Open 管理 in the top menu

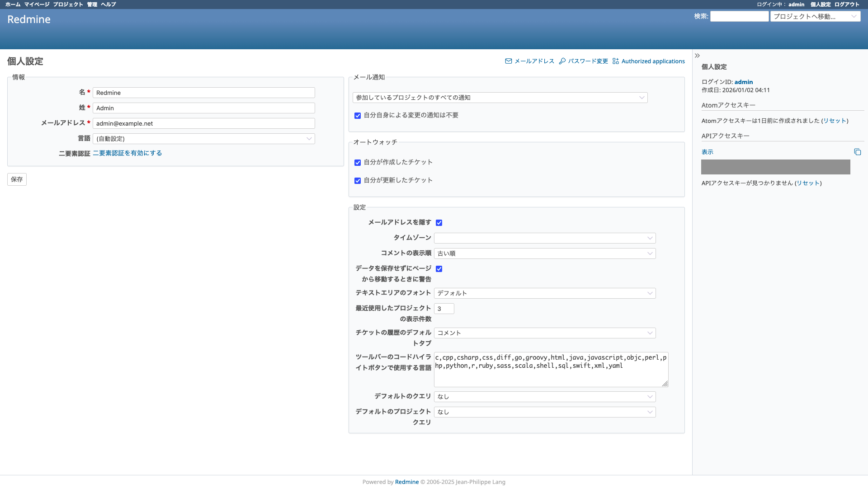[92, 5]
